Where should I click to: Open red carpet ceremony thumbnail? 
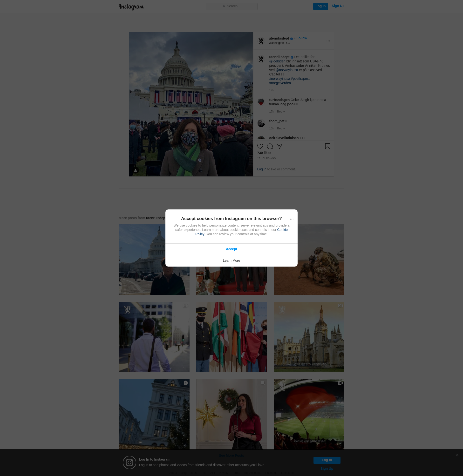click(231, 281)
